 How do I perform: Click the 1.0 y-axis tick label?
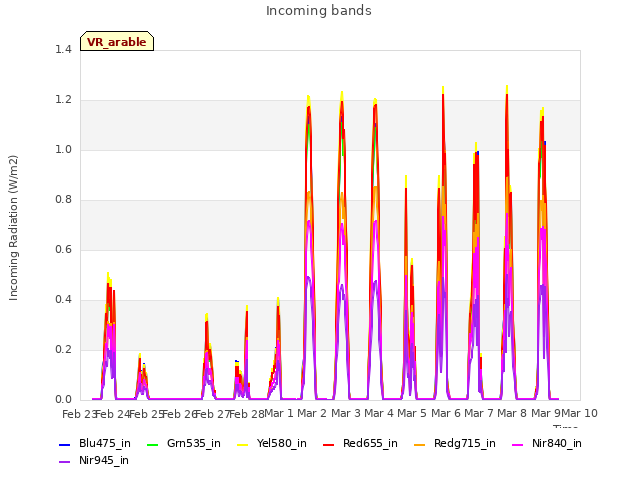coord(63,149)
